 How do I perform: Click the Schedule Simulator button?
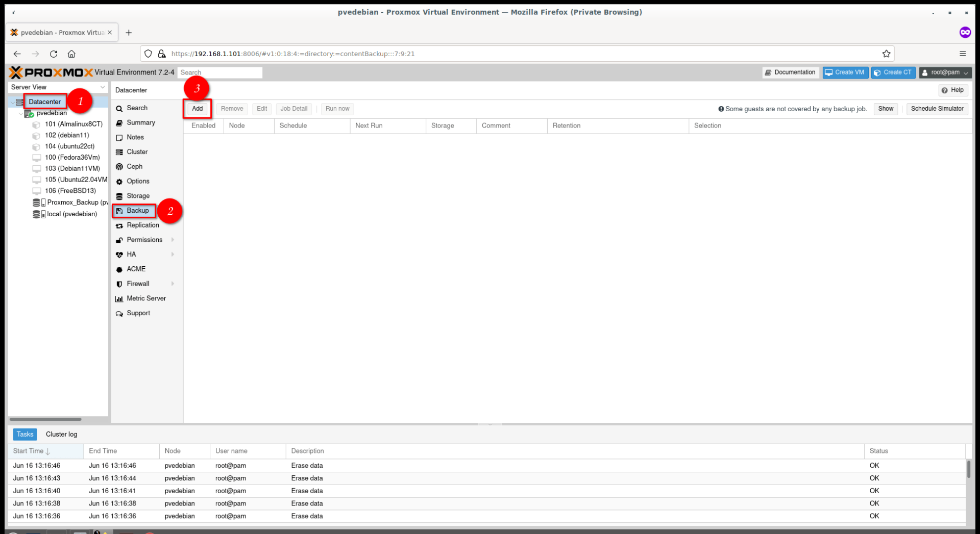(937, 109)
